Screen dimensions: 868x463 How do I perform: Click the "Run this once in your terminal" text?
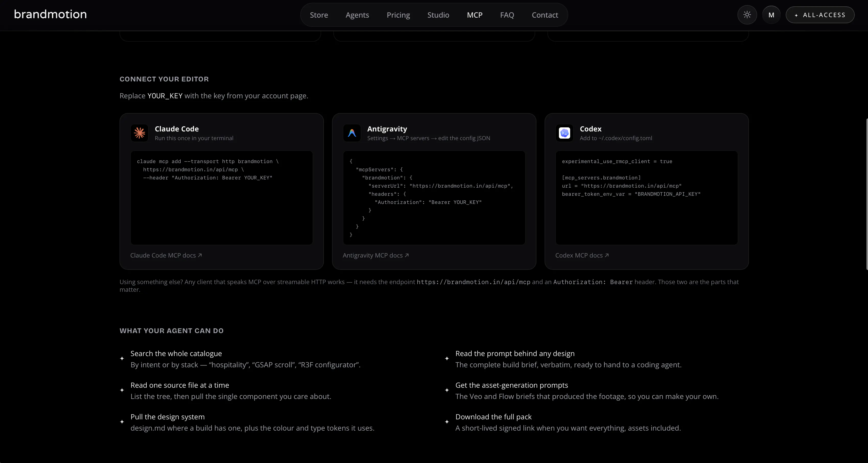[x=194, y=138]
